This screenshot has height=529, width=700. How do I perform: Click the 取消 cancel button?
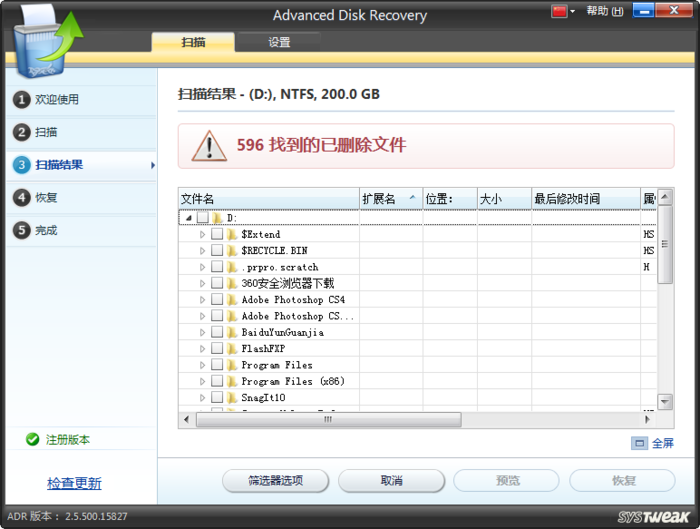tap(392, 481)
